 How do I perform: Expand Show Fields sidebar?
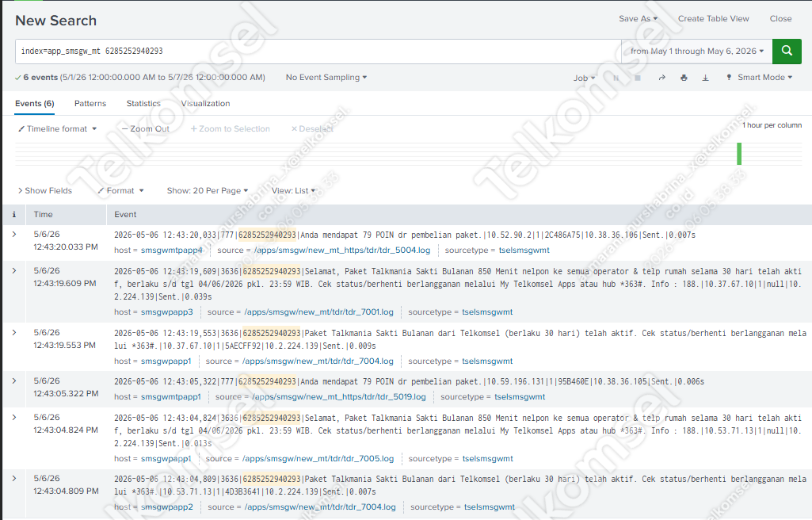45,190
